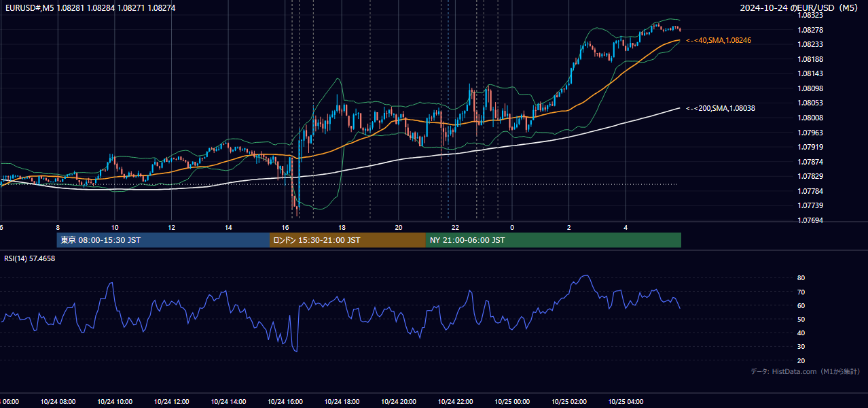This screenshot has height=408, width=868.
Task: Click hour tick '18' under the price chart
Action: click(x=342, y=227)
